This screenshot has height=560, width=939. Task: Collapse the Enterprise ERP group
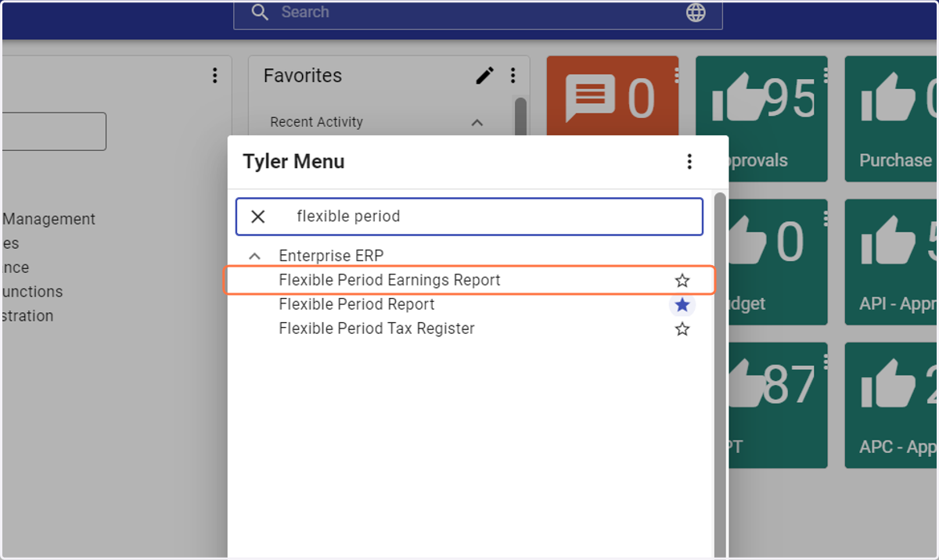pyautogui.click(x=254, y=257)
